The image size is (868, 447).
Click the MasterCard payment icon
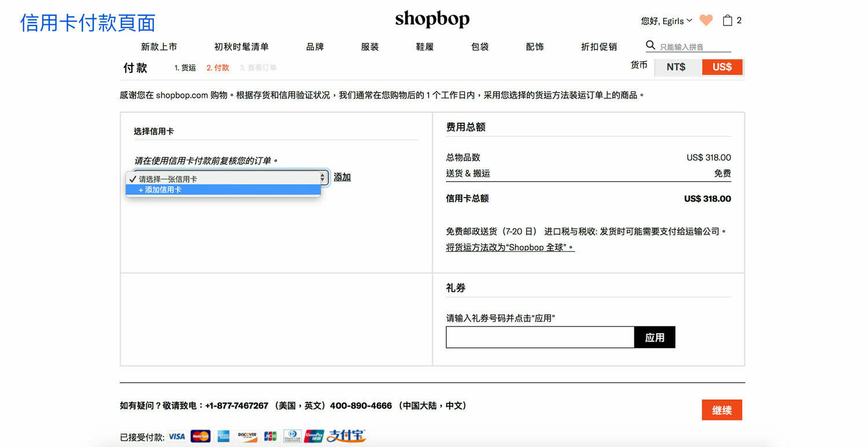[200, 436]
